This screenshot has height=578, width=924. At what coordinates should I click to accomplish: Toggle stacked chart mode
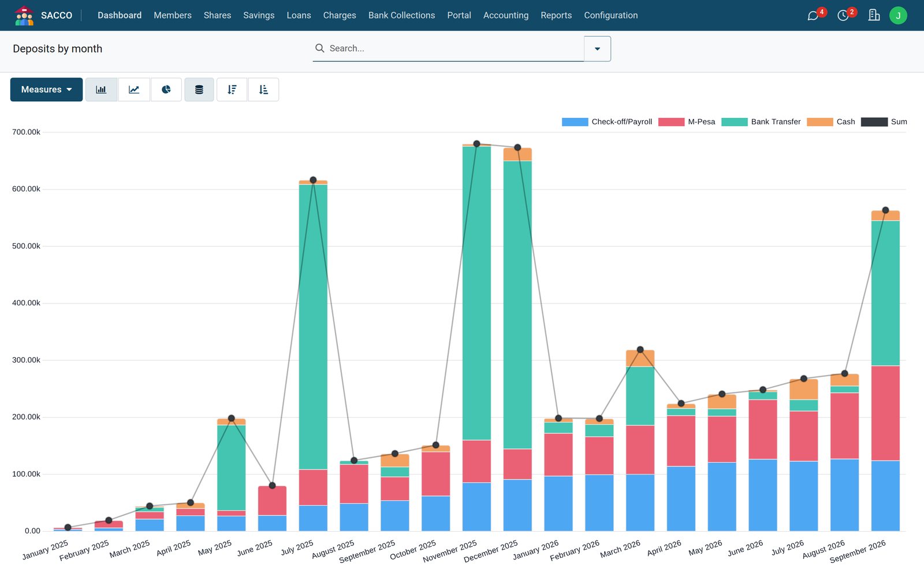[x=199, y=90]
